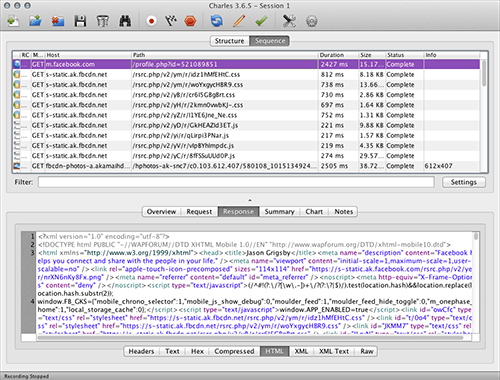Viewport: 500px width, 380px height.
Task: Focus the Filter input field
Action: click(236, 182)
